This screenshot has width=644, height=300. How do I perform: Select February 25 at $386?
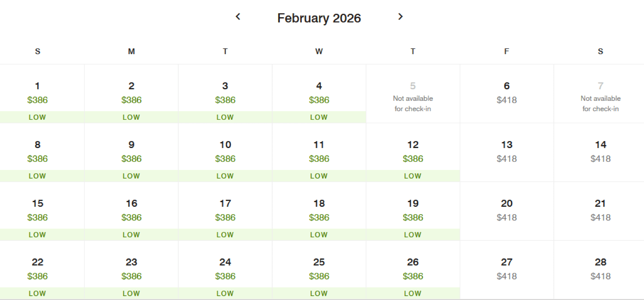[x=319, y=270]
